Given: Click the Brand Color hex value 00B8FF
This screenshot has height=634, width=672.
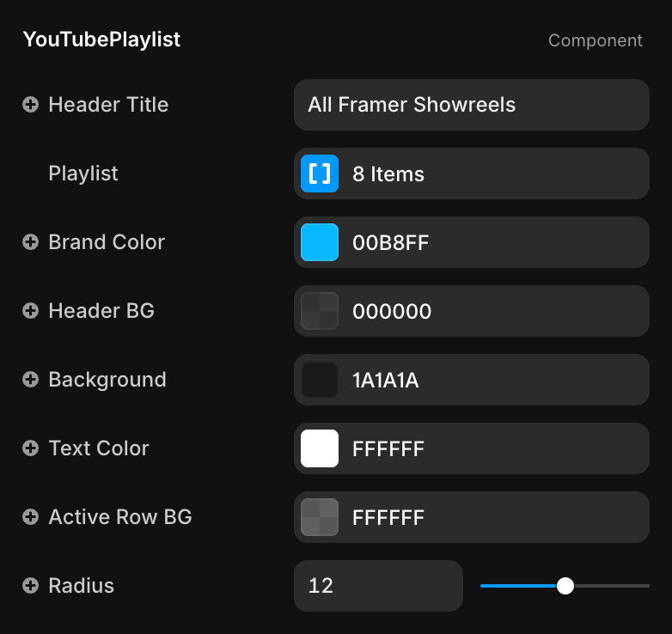Looking at the screenshot, I should pos(391,242).
